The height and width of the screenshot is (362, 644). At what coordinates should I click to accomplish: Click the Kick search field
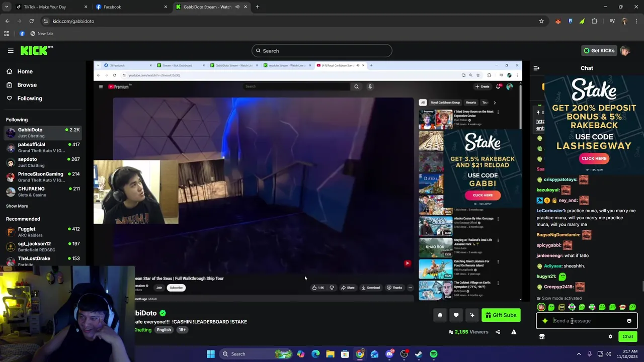point(322,51)
